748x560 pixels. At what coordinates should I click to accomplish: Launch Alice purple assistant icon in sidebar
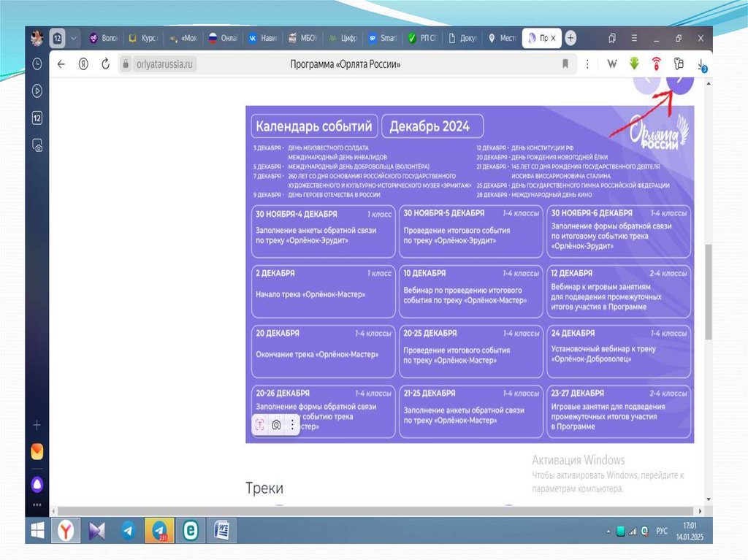coord(37,485)
